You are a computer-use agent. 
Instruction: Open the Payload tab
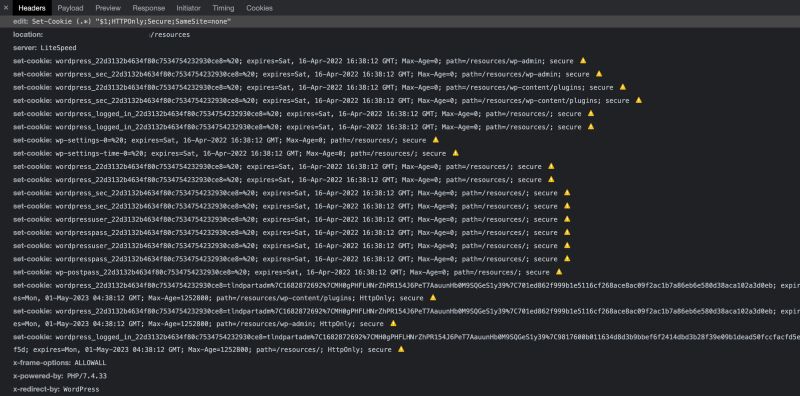pyautogui.click(x=70, y=8)
